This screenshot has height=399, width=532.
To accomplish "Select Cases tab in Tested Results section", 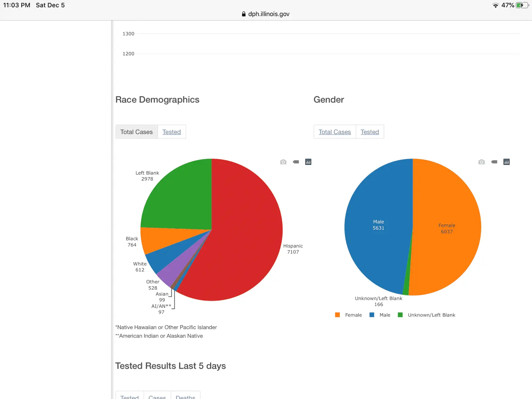I will point(157,396).
